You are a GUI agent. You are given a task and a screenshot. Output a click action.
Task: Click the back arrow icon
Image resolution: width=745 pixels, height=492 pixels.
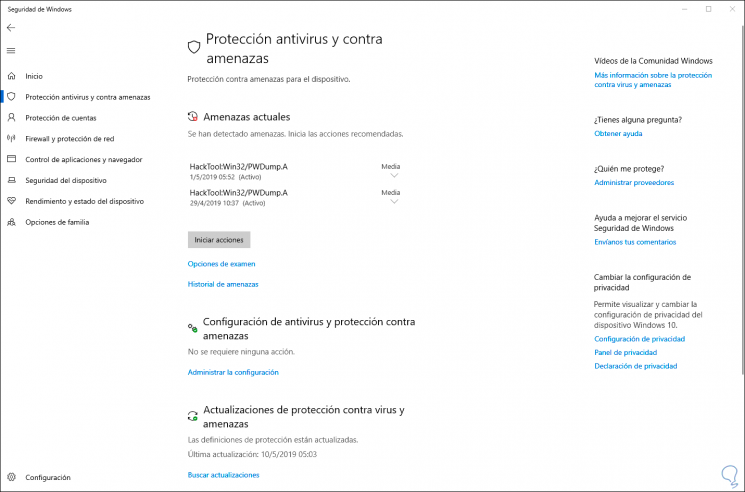[11, 28]
